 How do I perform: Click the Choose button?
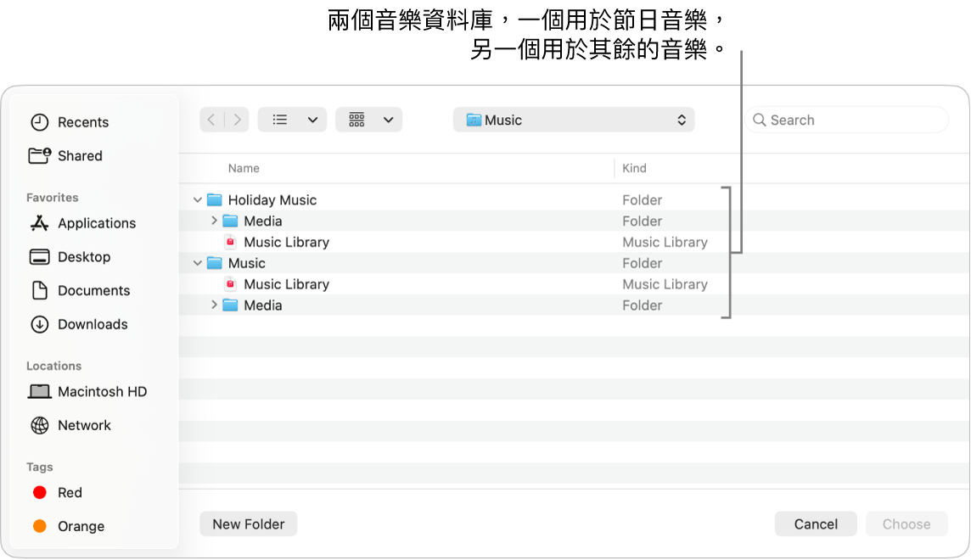906,524
